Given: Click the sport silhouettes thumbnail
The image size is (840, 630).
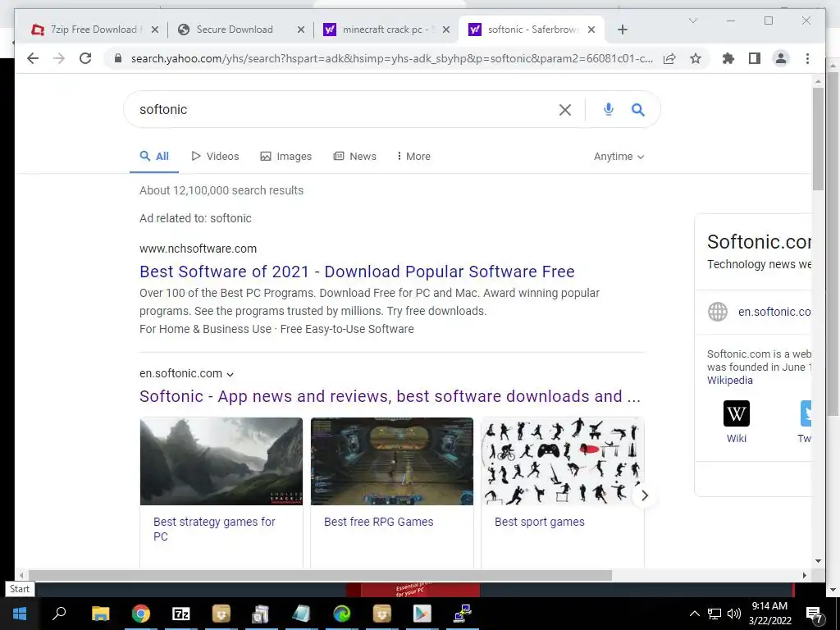Looking at the screenshot, I should coord(563,461).
